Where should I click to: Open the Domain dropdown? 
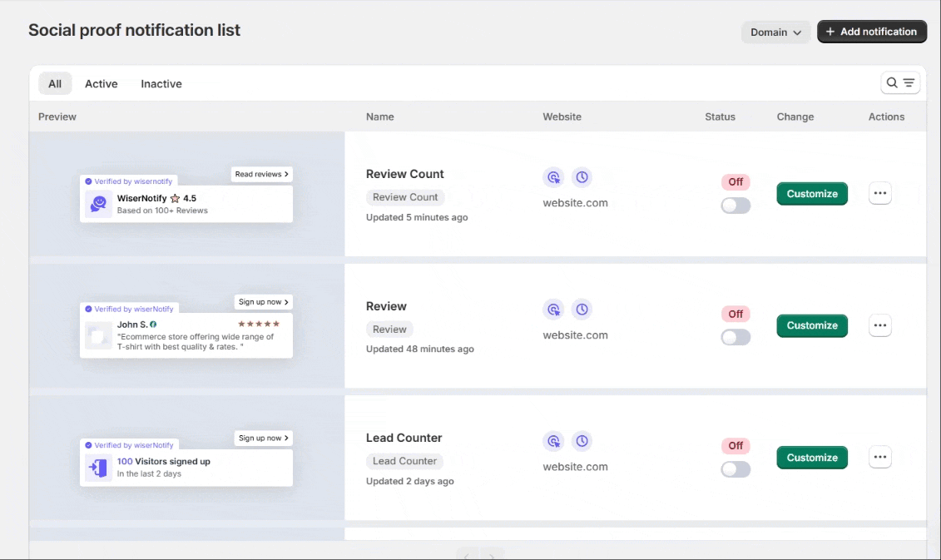[775, 32]
